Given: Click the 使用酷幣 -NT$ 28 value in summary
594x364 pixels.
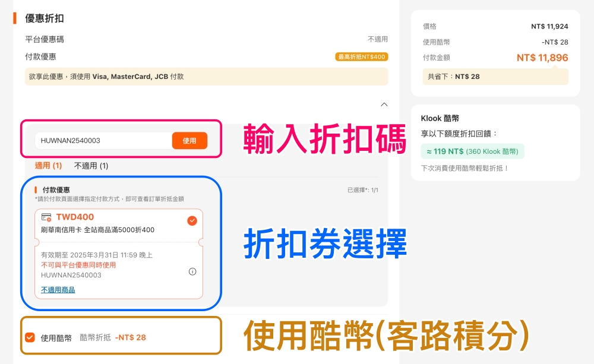Looking at the screenshot, I should 555,42.
